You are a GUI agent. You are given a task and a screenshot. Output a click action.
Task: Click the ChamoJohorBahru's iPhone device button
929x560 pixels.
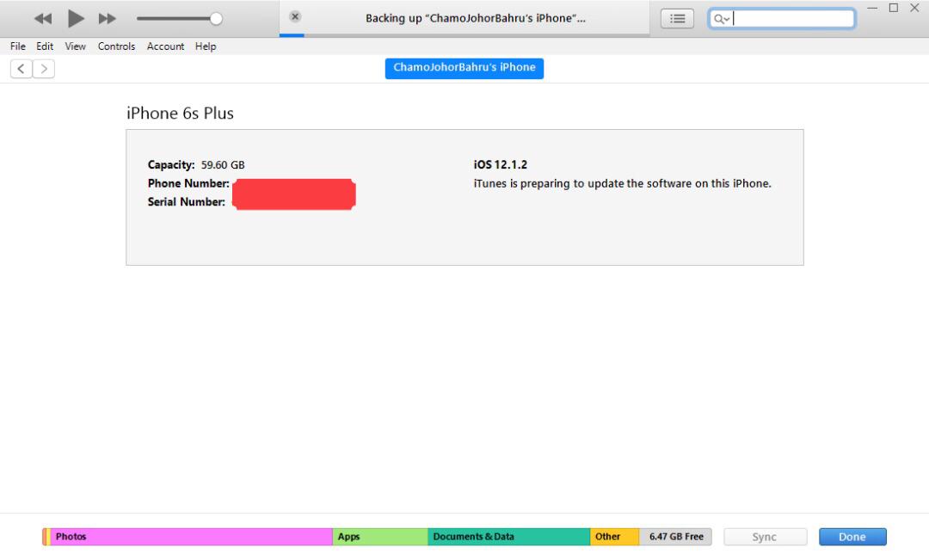click(x=464, y=68)
